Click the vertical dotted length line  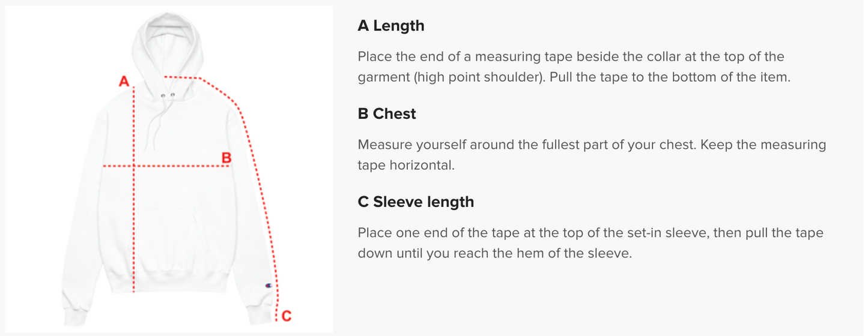pyautogui.click(x=133, y=189)
